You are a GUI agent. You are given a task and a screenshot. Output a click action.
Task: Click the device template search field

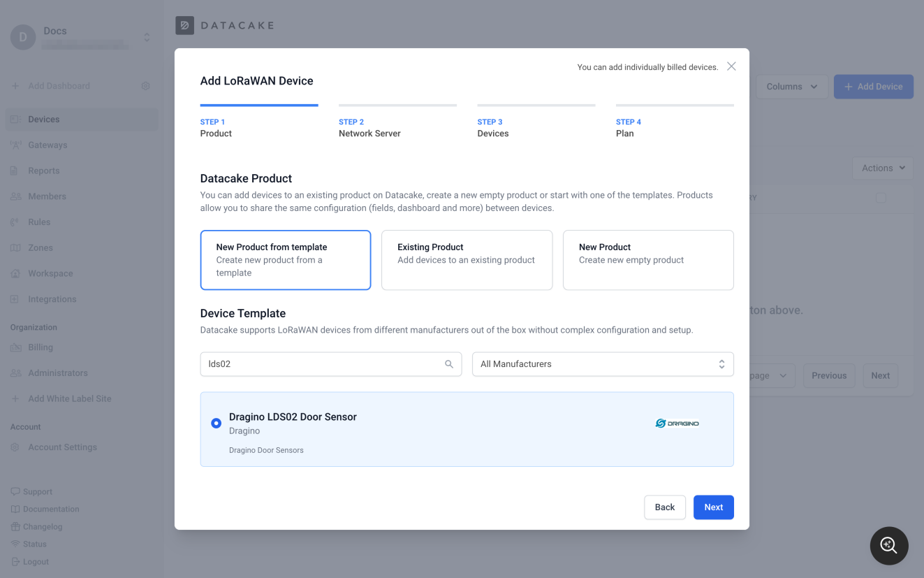pos(331,364)
